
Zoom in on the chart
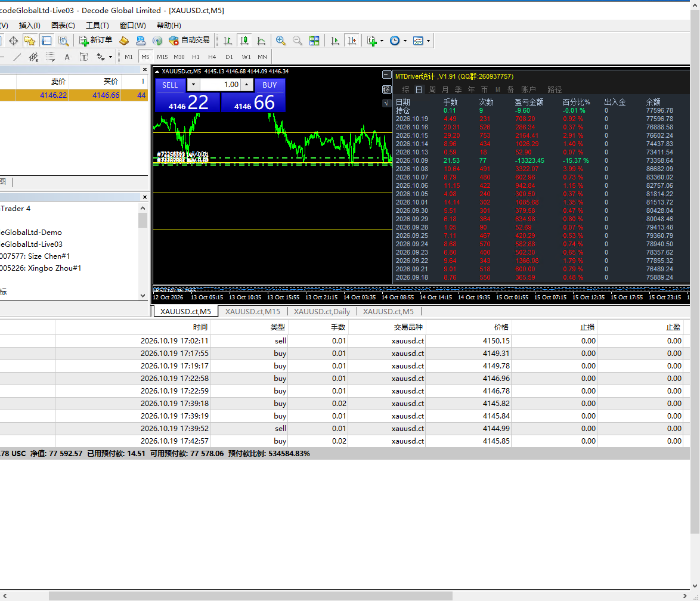pos(281,41)
